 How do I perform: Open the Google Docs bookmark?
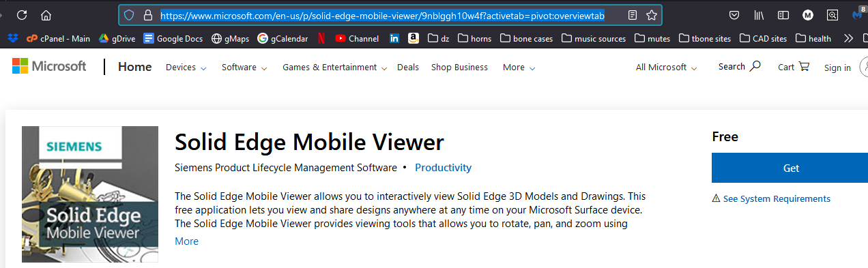click(173, 39)
